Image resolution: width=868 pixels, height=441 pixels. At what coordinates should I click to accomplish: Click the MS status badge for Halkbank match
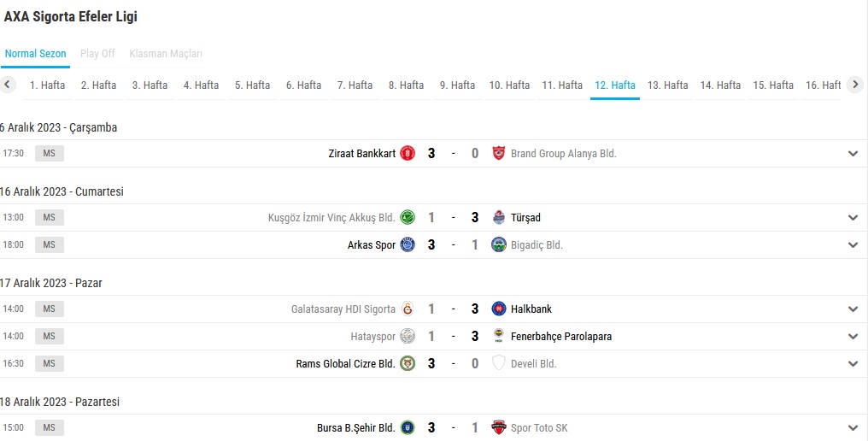coord(49,309)
